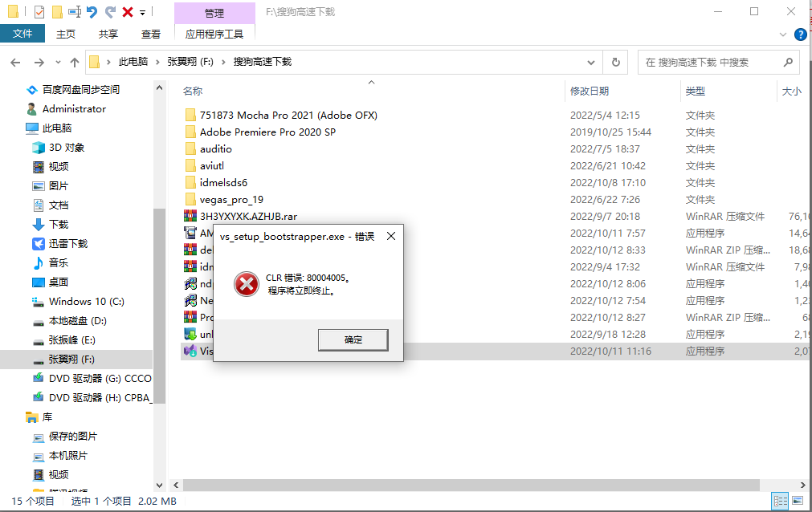Click the horizontal scrollbar right arrow
812x512 pixels.
[802, 485]
